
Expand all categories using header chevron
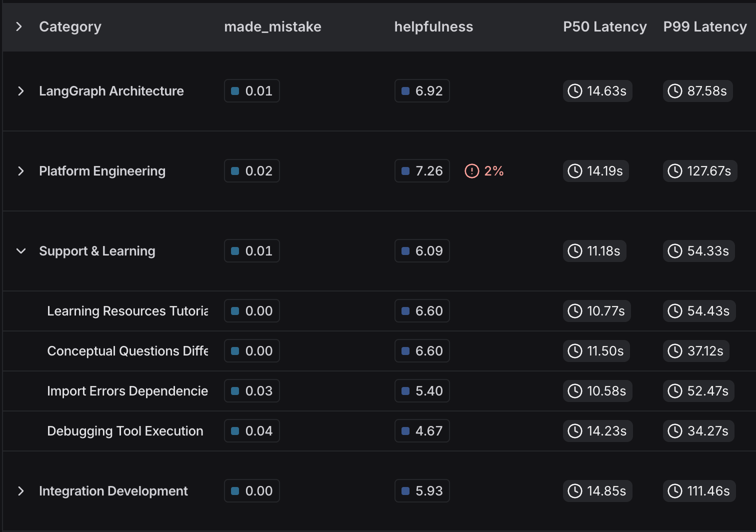click(19, 26)
